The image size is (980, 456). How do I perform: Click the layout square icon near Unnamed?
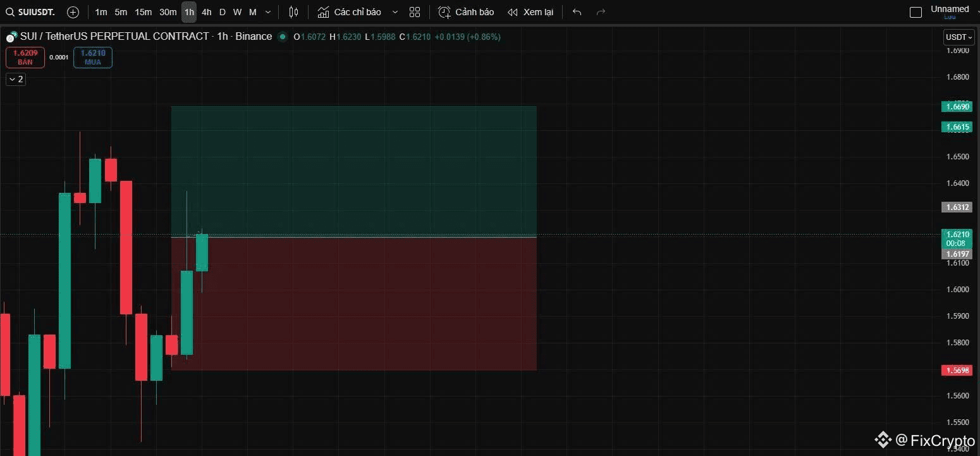(916, 12)
